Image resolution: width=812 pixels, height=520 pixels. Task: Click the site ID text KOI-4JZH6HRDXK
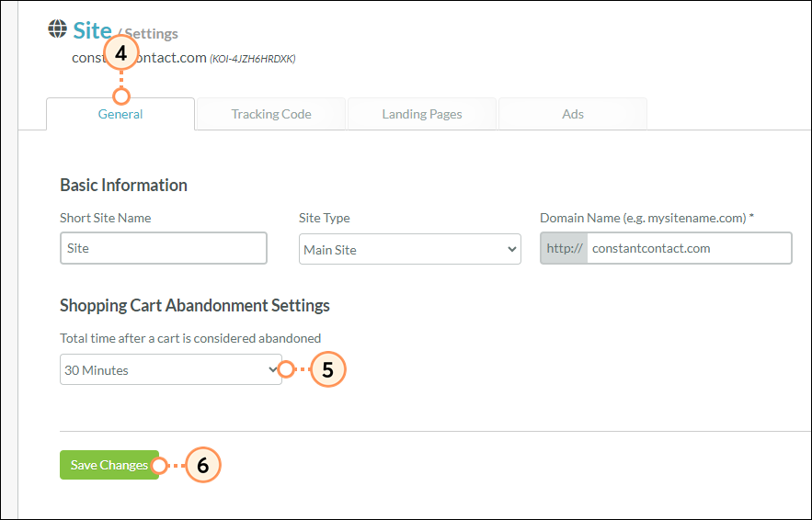252,59
